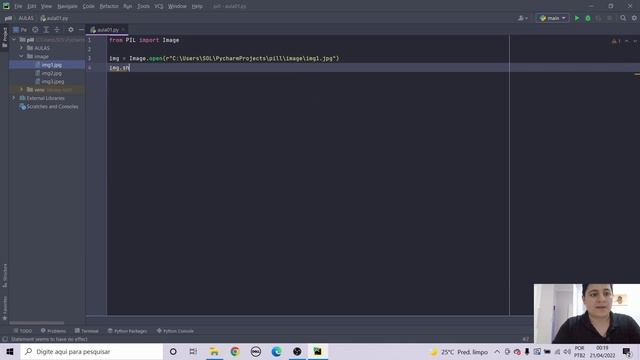Open the Python Console tool window
Screen dimensions: 640x360
point(175,331)
